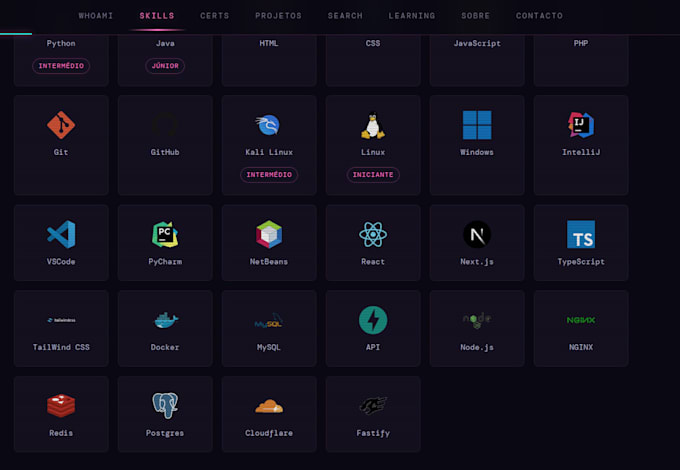The height and width of the screenshot is (470, 680).
Task: Click the Linux penguin icon
Action: (x=373, y=125)
